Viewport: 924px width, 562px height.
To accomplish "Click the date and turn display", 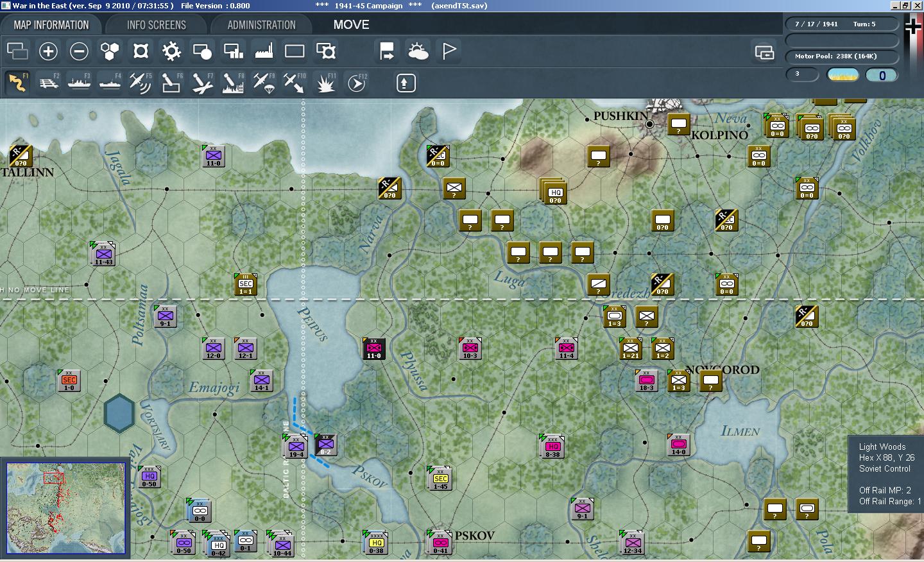I will (841, 24).
